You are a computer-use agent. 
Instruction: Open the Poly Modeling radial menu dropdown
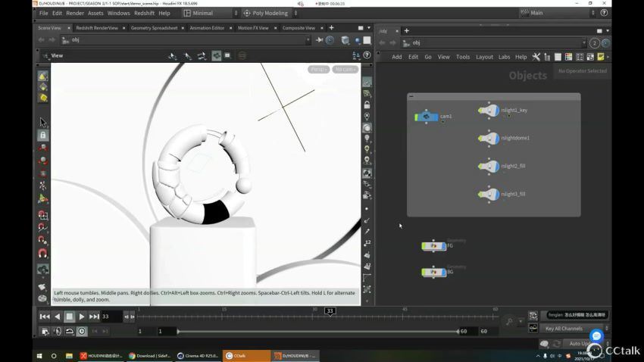[270, 13]
